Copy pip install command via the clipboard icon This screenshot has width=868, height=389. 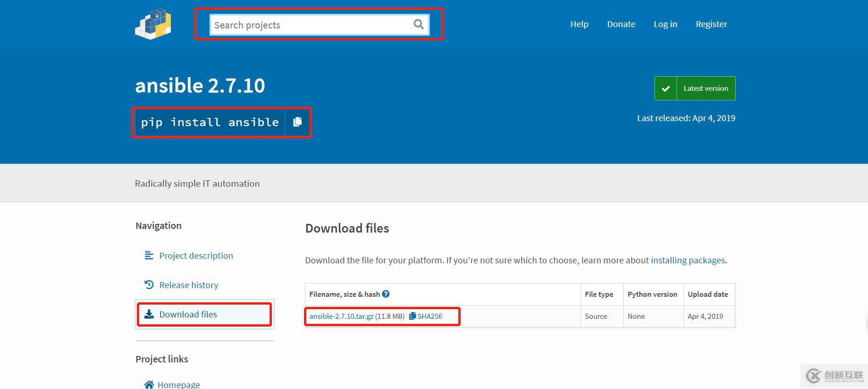point(298,122)
